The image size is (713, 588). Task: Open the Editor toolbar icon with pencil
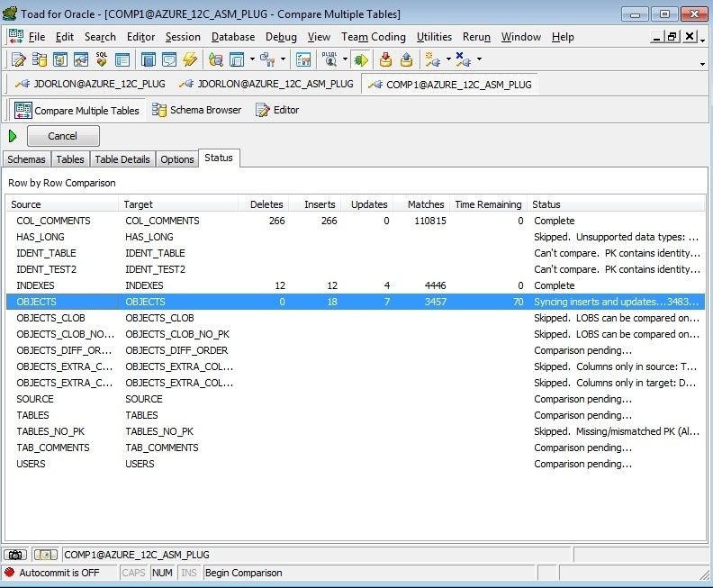coord(19,59)
